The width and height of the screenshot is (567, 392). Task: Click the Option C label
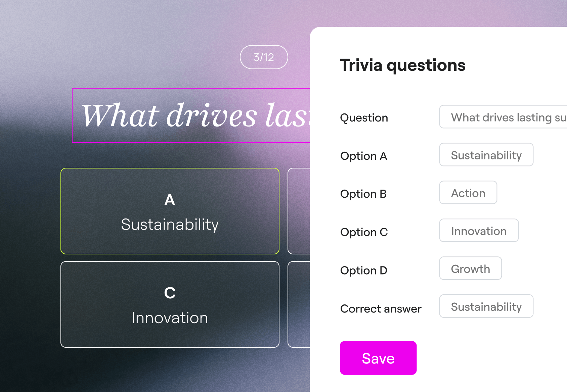(364, 232)
